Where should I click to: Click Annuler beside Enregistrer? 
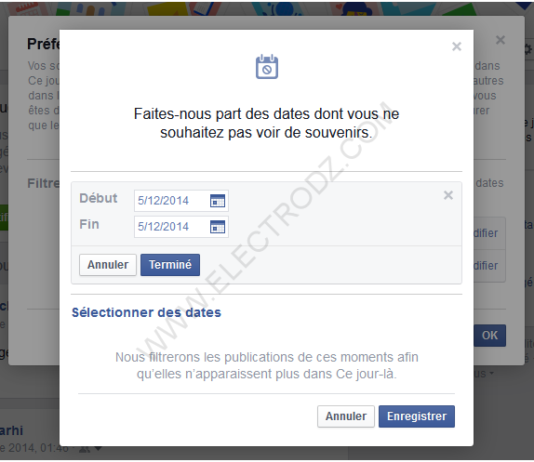346,416
